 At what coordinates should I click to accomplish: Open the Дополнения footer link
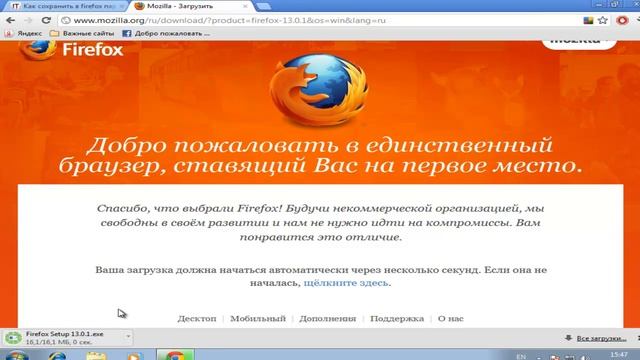click(x=328, y=319)
